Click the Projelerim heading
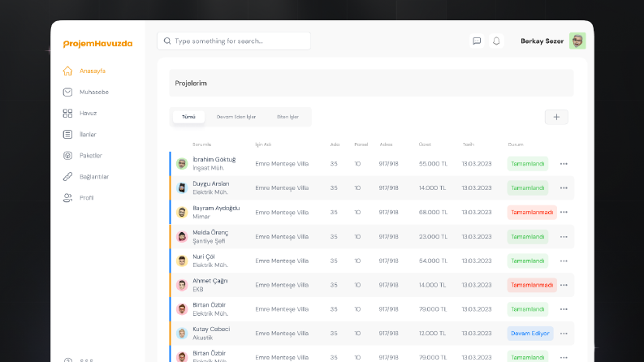This screenshot has width=644, height=362. [x=191, y=84]
